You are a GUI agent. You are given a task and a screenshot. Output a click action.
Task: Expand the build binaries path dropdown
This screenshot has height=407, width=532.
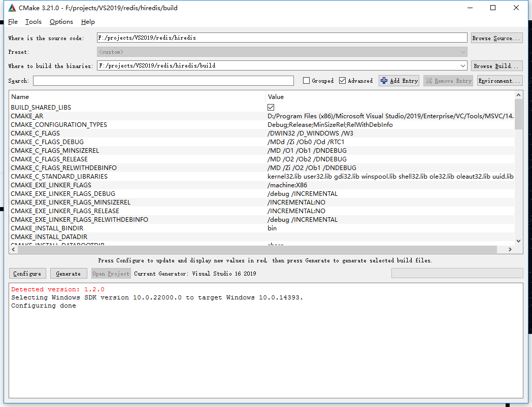click(462, 66)
